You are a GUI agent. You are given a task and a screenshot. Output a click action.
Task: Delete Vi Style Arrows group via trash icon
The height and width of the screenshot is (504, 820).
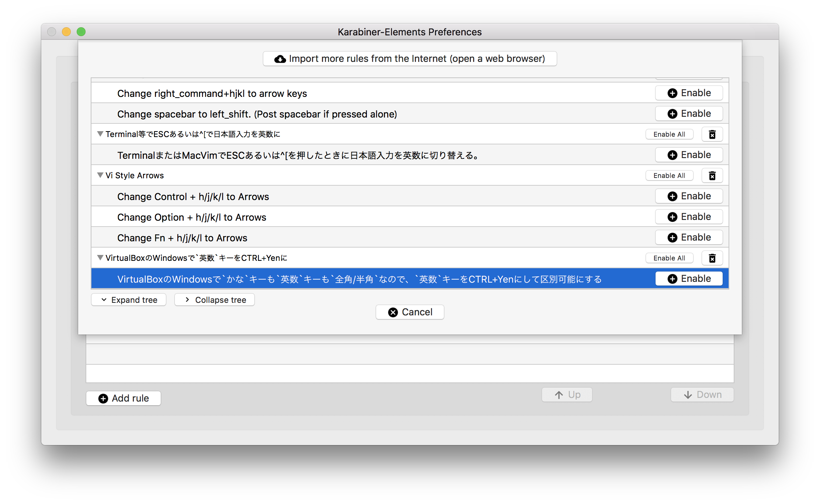(x=712, y=176)
